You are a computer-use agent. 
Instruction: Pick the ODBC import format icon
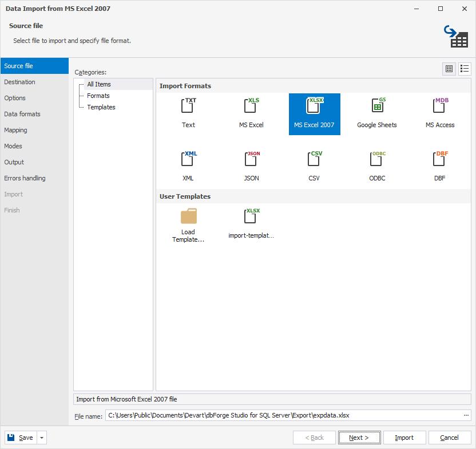point(377,167)
